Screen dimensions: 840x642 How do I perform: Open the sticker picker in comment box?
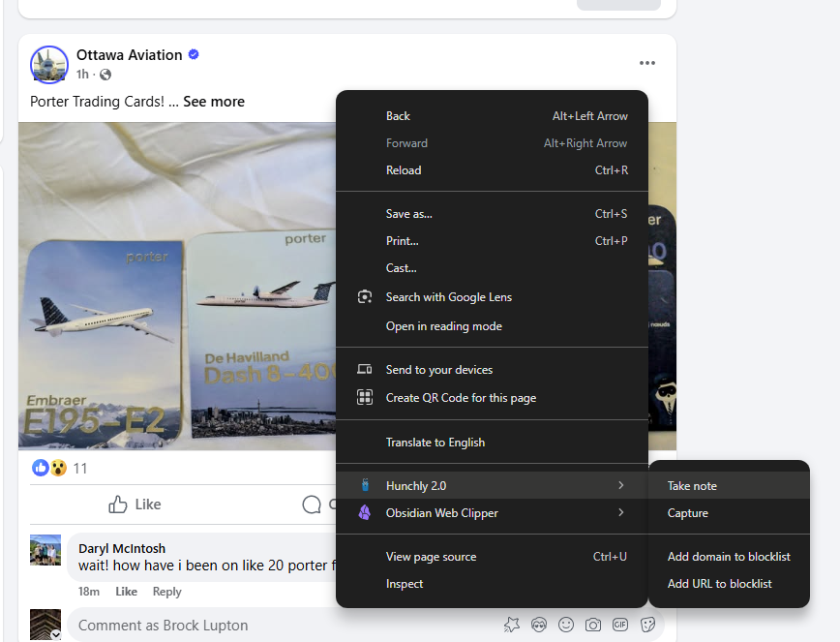(x=647, y=625)
